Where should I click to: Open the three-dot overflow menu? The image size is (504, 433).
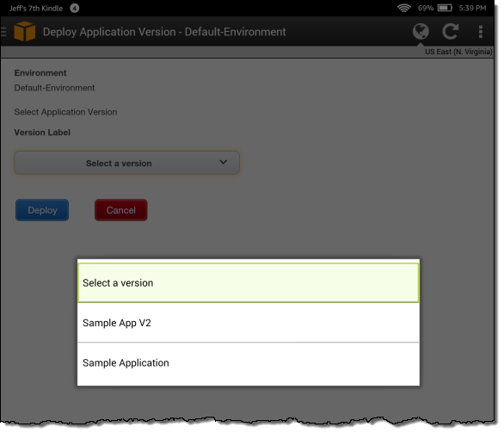(481, 32)
